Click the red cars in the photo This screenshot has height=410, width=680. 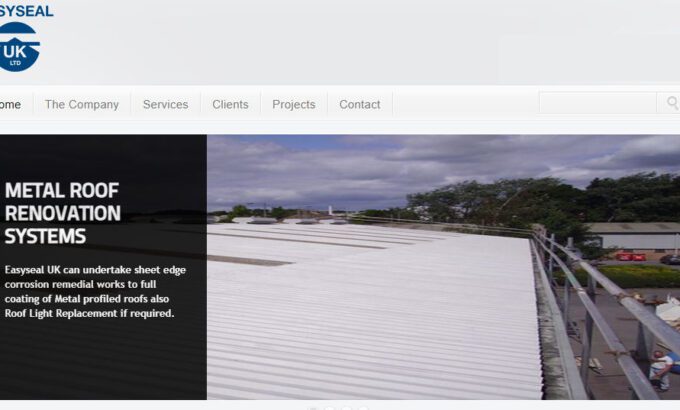tap(631, 257)
